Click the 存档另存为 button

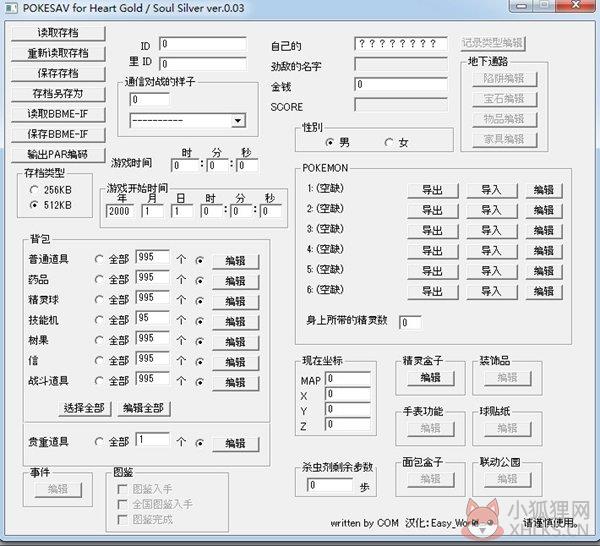(x=58, y=94)
